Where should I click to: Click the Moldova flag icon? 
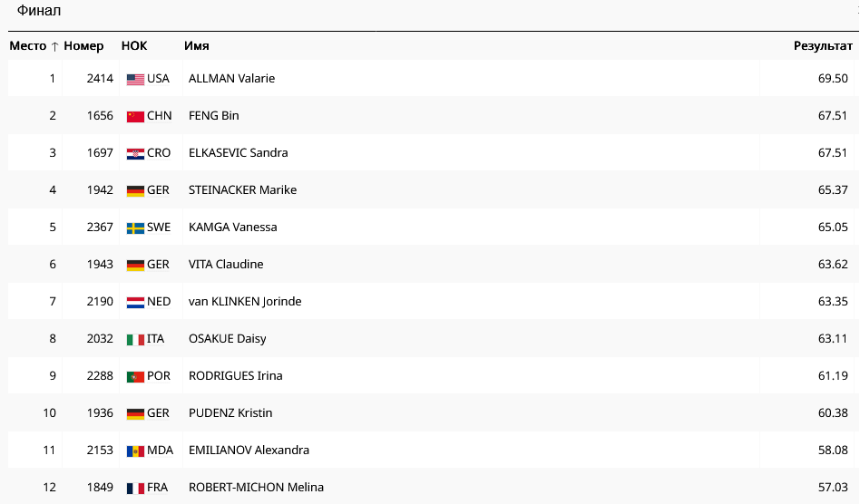(x=135, y=451)
